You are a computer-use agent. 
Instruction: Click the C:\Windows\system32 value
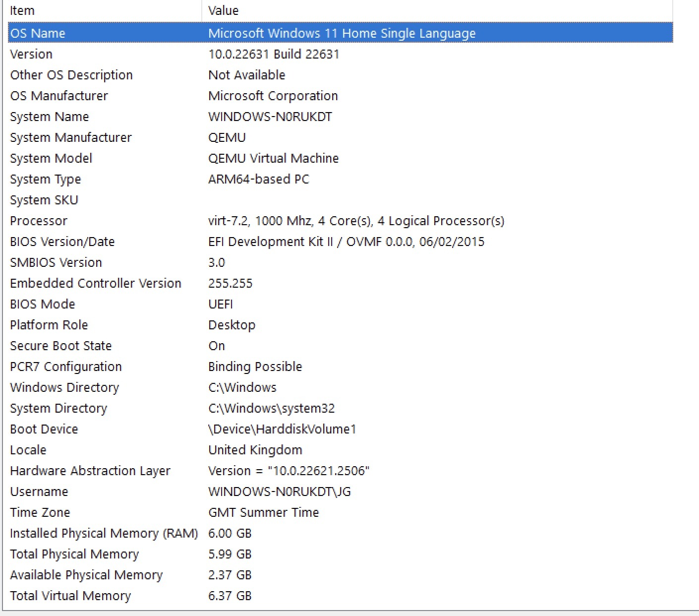(272, 408)
